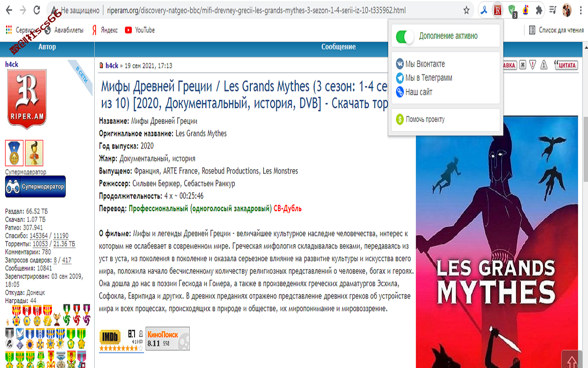588x368 pixels.
Task: Reload the current page
Action: coord(37,10)
